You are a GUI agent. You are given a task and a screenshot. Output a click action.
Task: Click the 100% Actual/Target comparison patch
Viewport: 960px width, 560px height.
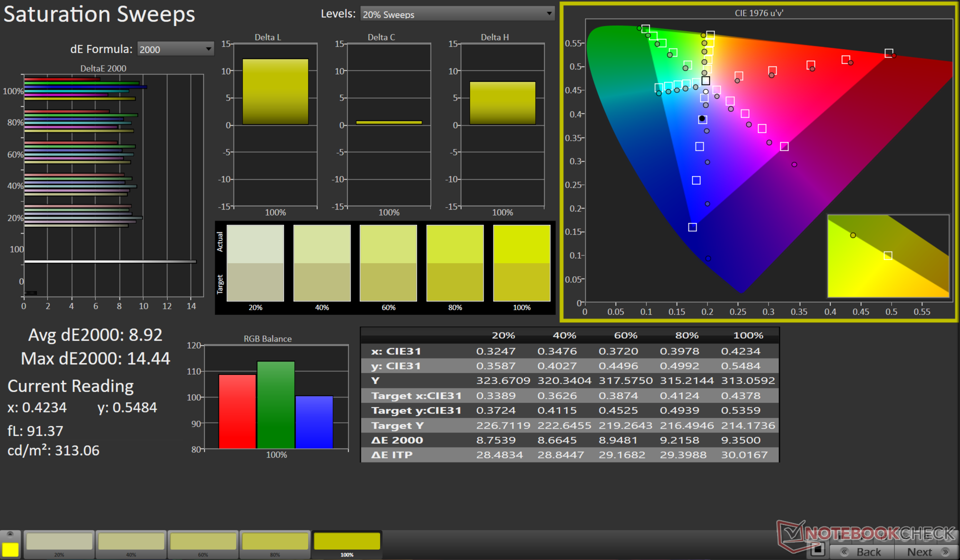[x=521, y=263]
